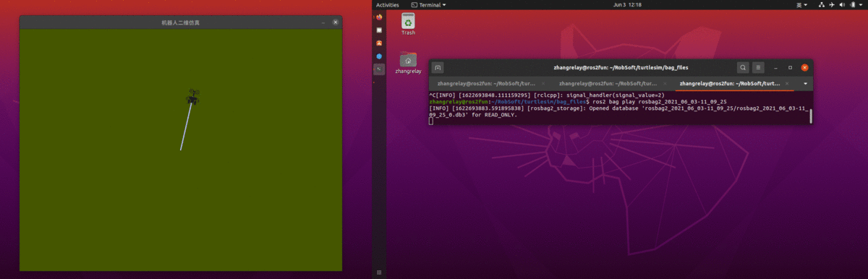
Task: Close the third Terminal tab
Action: click(x=787, y=84)
